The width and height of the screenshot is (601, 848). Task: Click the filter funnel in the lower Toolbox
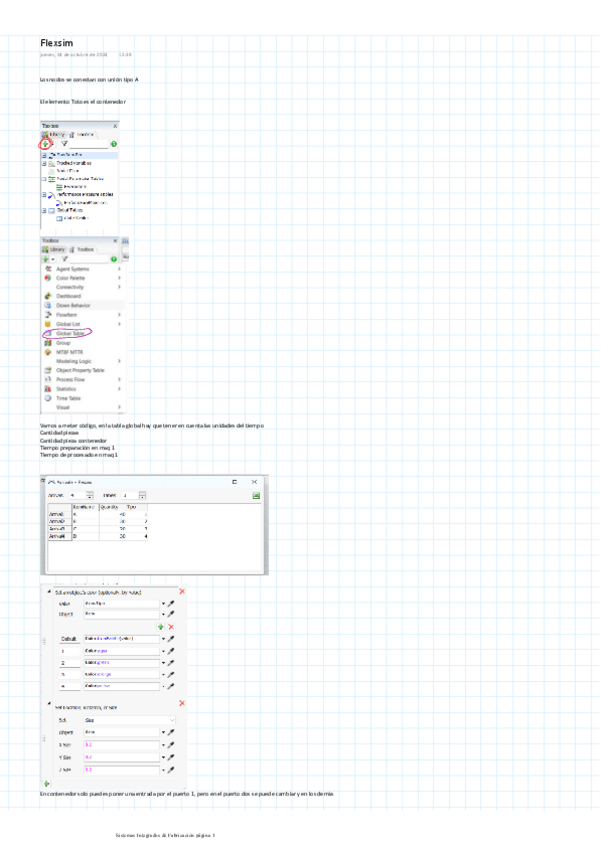63,258
